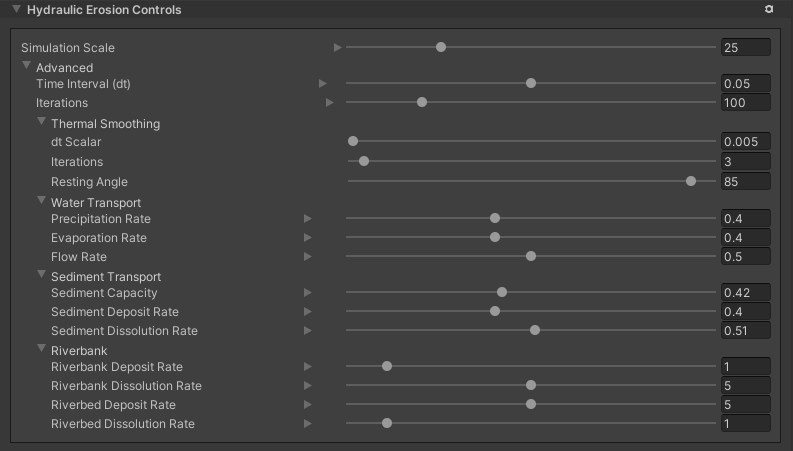The width and height of the screenshot is (793, 451).
Task: Click the dt Scalar value field
Action: 745,142
